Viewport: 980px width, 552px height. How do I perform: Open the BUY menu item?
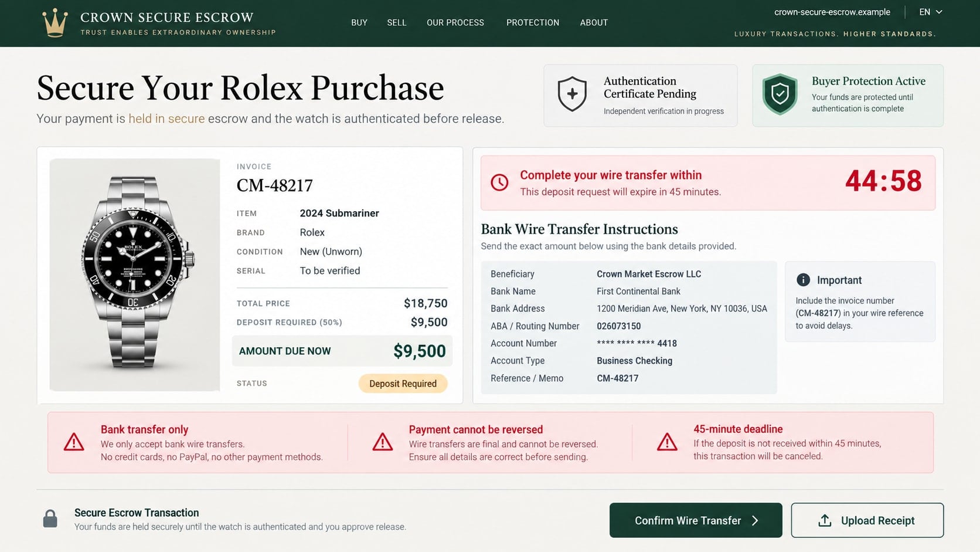click(x=359, y=22)
